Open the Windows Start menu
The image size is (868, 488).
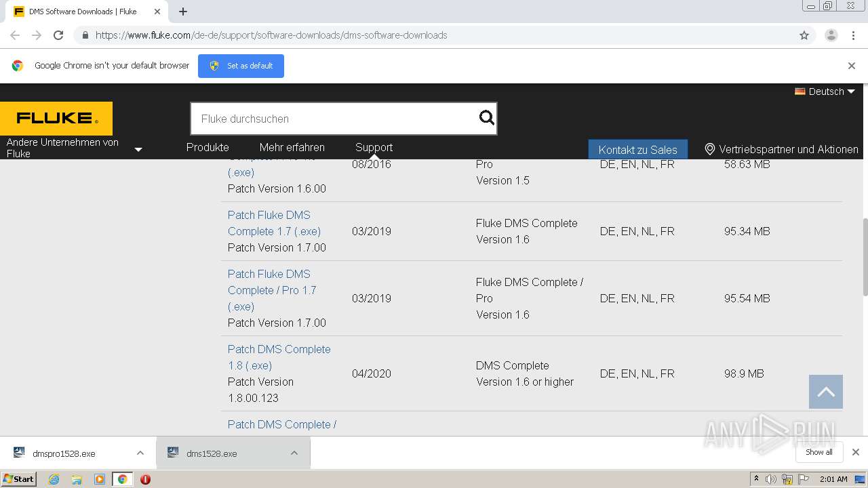(x=19, y=479)
